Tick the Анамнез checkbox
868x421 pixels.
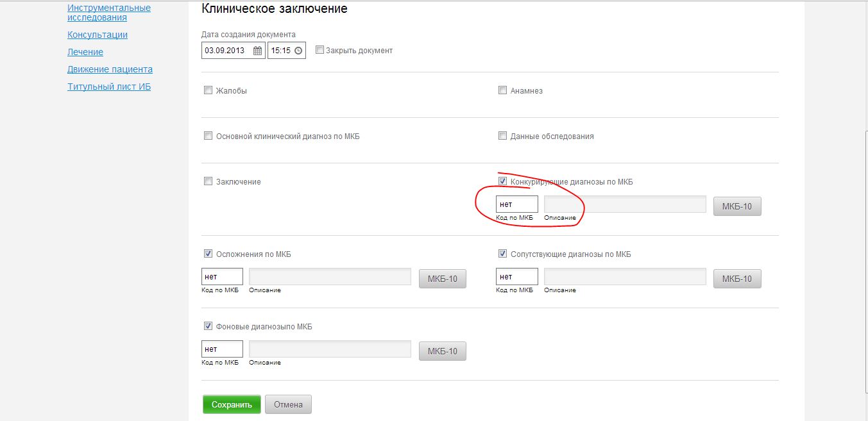click(x=502, y=90)
